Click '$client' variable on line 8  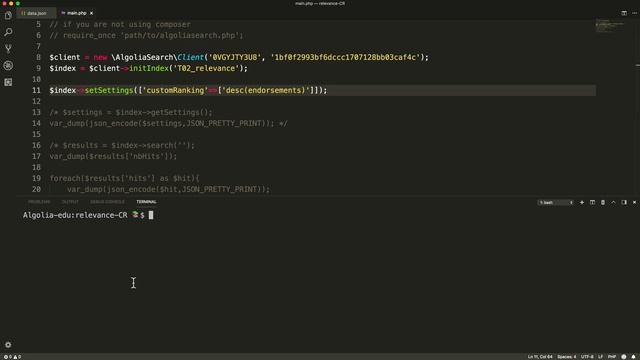(65, 57)
